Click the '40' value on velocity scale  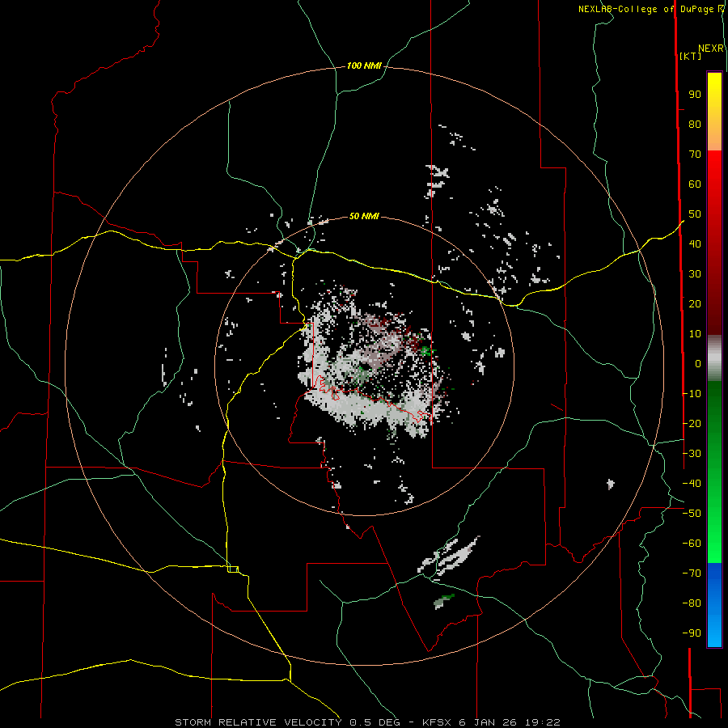click(695, 243)
